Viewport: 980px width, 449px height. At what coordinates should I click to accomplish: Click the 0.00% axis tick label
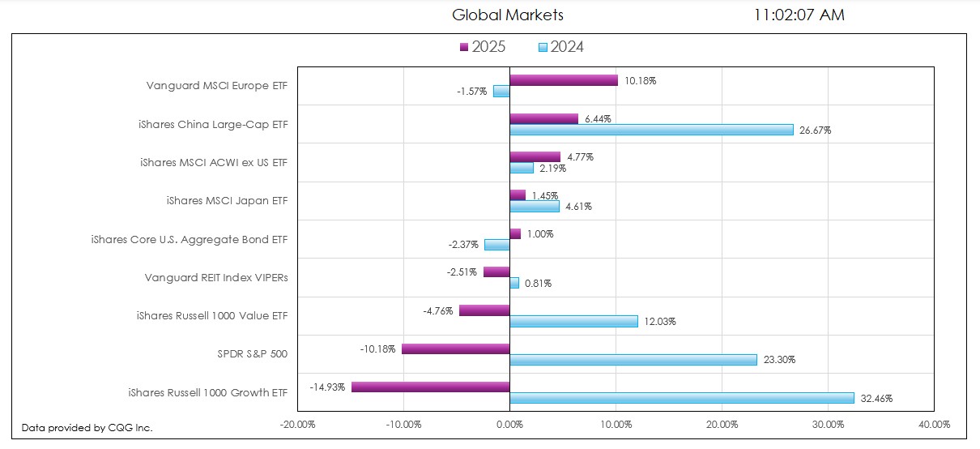(x=509, y=424)
